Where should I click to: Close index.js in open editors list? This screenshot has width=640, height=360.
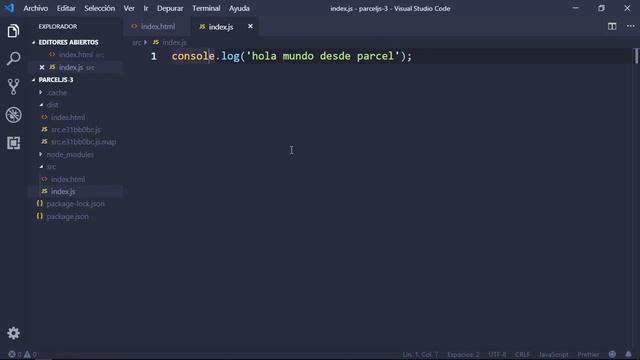point(42,67)
